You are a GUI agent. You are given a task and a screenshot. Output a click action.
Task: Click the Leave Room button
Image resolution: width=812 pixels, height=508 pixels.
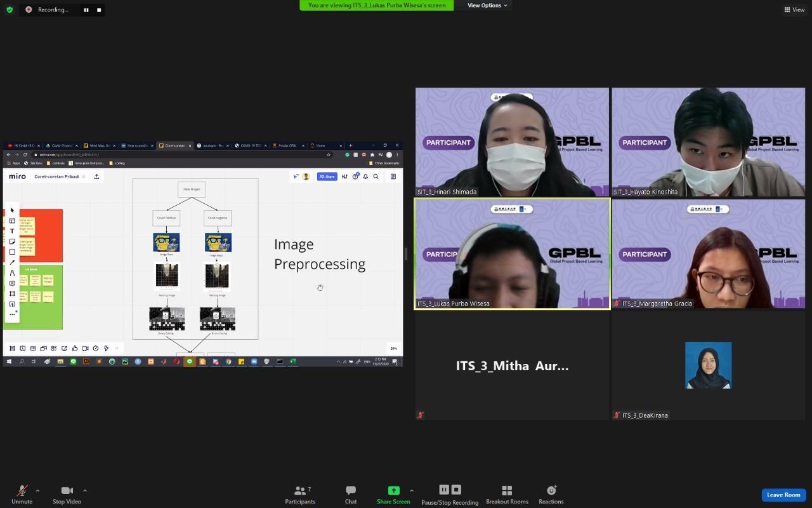coord(783,495)
